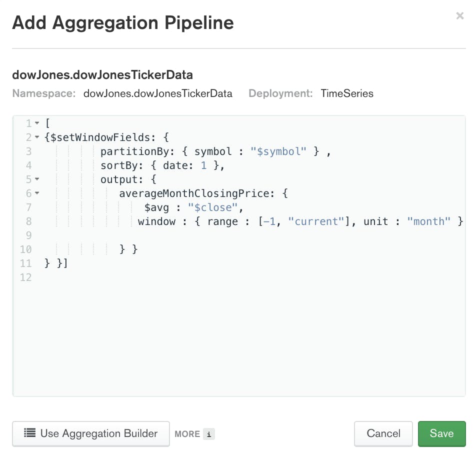Click line number 7 in the editor

point(28,207)
